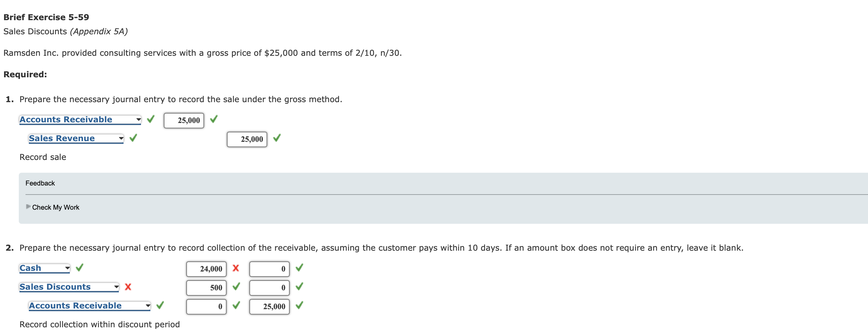868x334 pixels.
Task: Click the red X beside 24,000 amount
Action: coord(235,268)
